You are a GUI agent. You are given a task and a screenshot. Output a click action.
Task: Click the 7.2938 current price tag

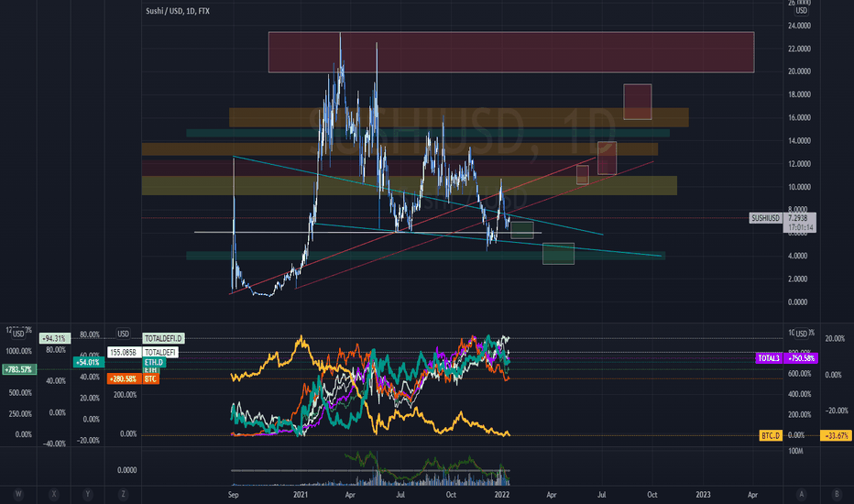[798, 218]
